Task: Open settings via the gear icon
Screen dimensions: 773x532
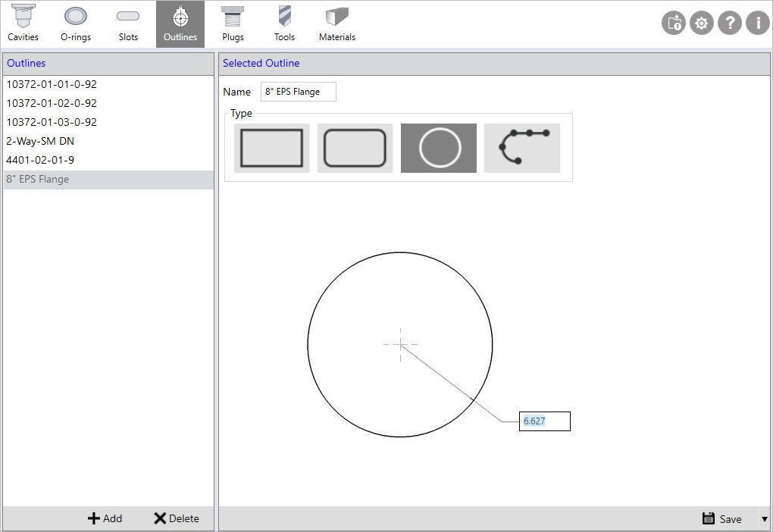Action: click(x=702, y=23)
